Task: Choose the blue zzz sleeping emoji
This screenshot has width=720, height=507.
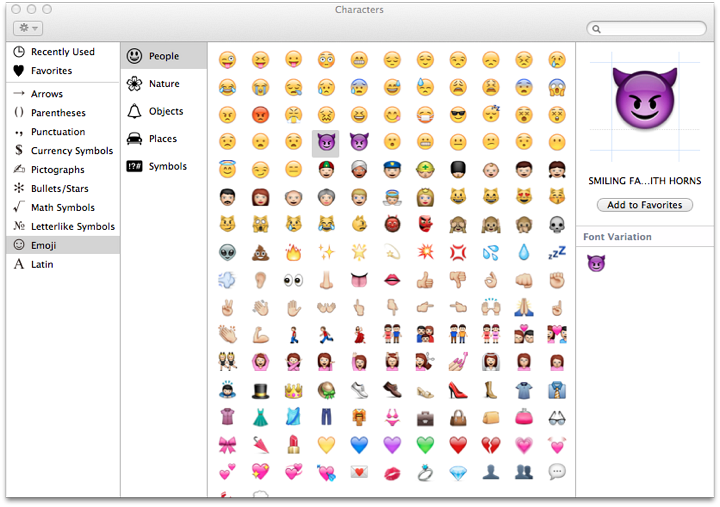Action: [557, 253]
